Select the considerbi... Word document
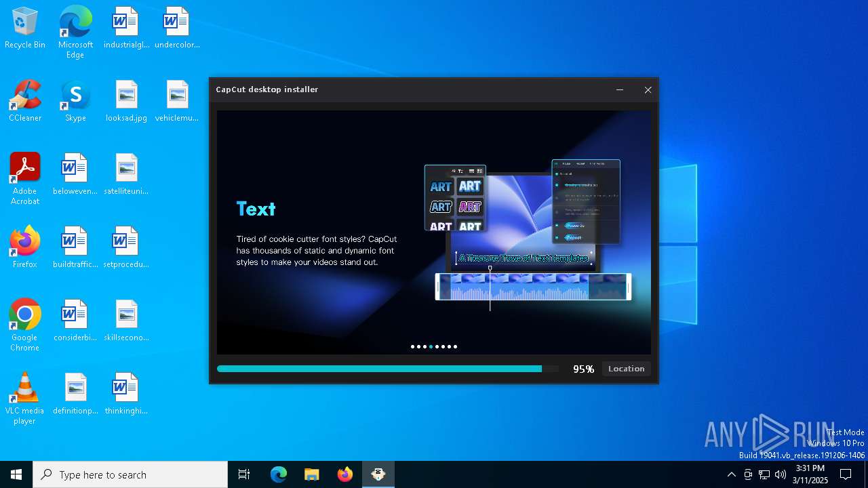868x488 pixels. coord(75,321)
